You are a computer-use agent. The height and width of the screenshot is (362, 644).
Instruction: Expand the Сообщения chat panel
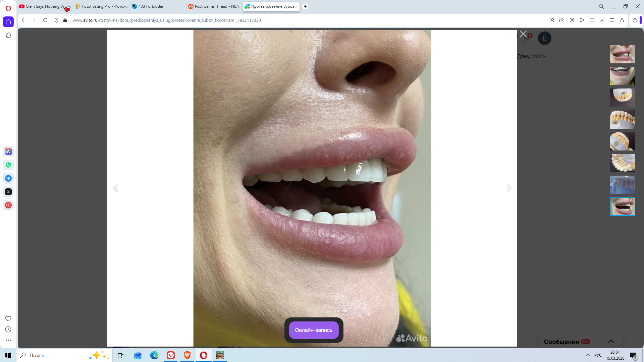[x=611, y=341]
